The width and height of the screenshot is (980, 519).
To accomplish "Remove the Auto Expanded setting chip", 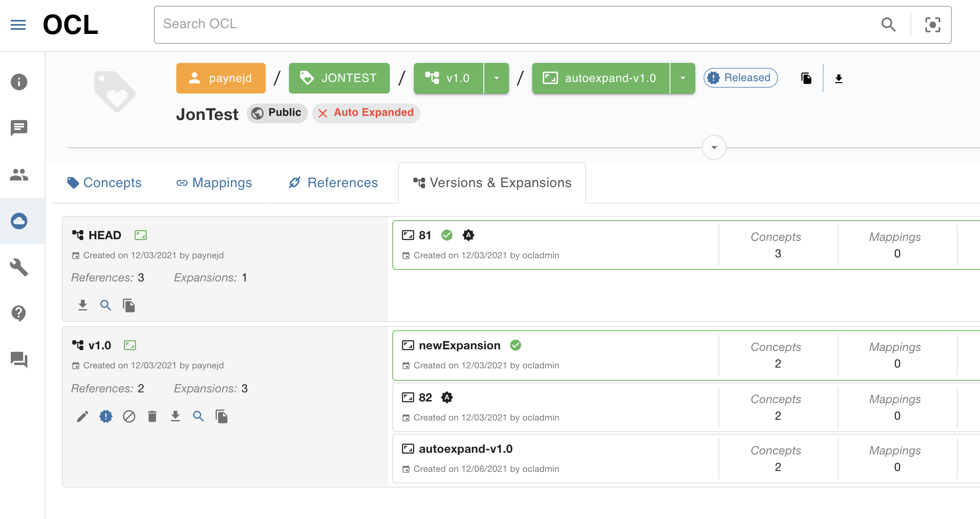I will coord(323,113).
